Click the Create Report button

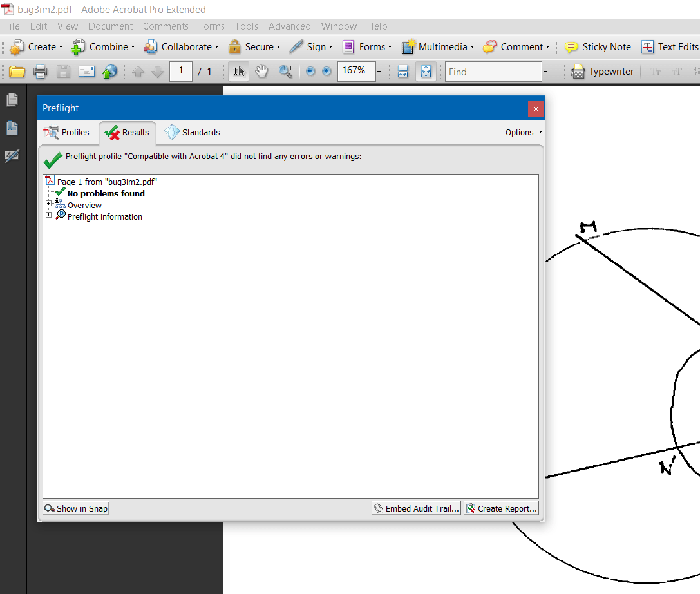click(x=501, y=508)
